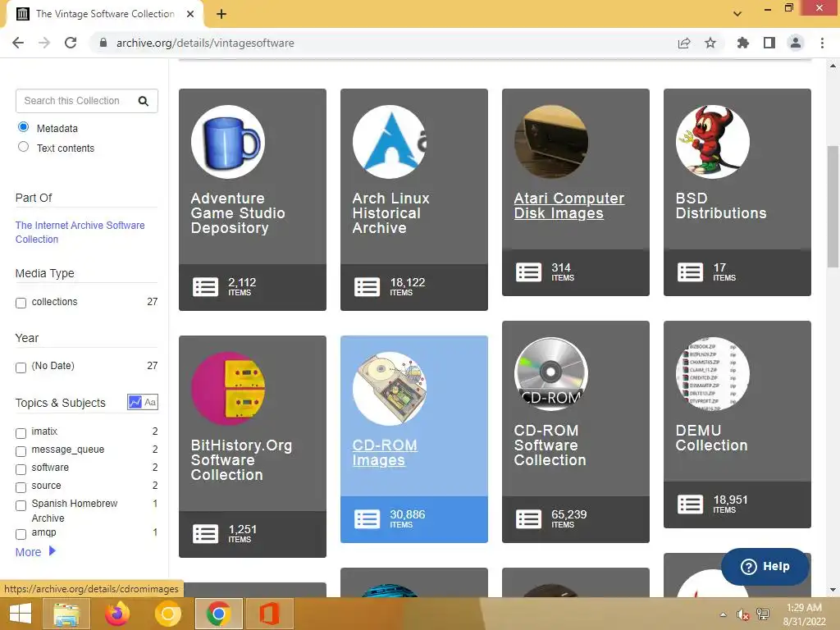Viewport: 840px width, 630px height.
Task: Check the source topic checkbox
Action: [21, 487]
